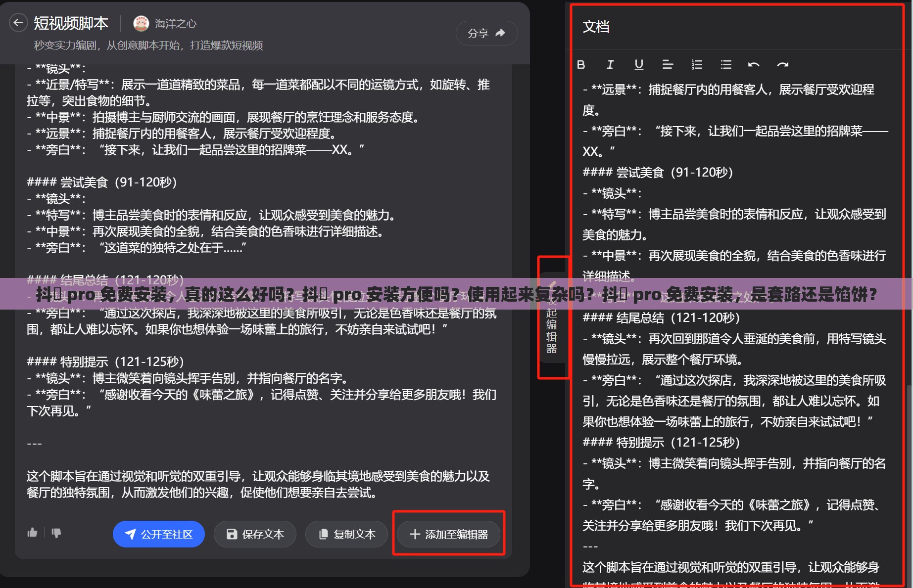Viewport: 913px width, 588px height.
Task: Undo the last edit with the undo arrow
Action: (x=754, y=65)
